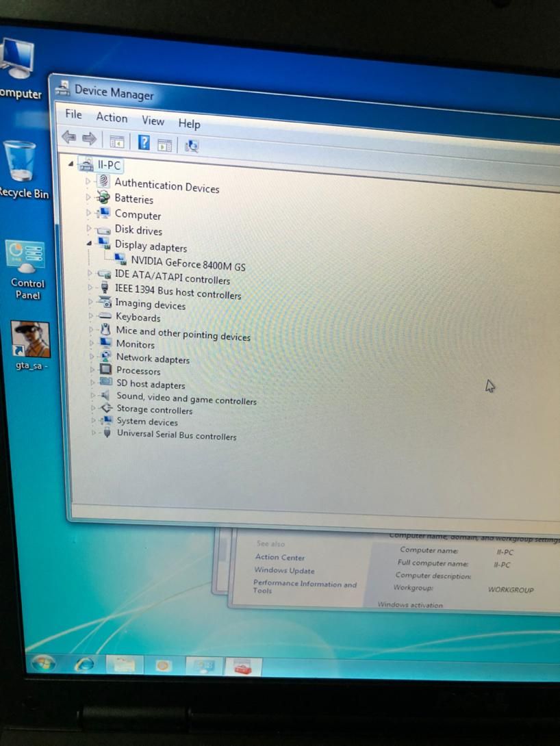Open the Action menu

[x=112, y=118]
